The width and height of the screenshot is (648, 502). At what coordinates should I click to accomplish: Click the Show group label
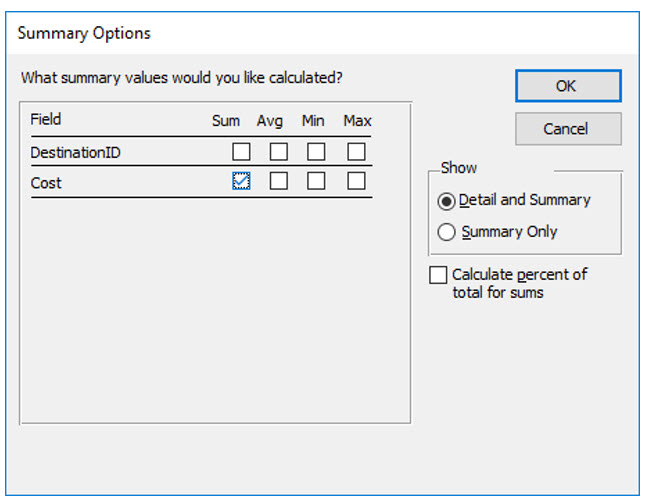pos(459,168)
